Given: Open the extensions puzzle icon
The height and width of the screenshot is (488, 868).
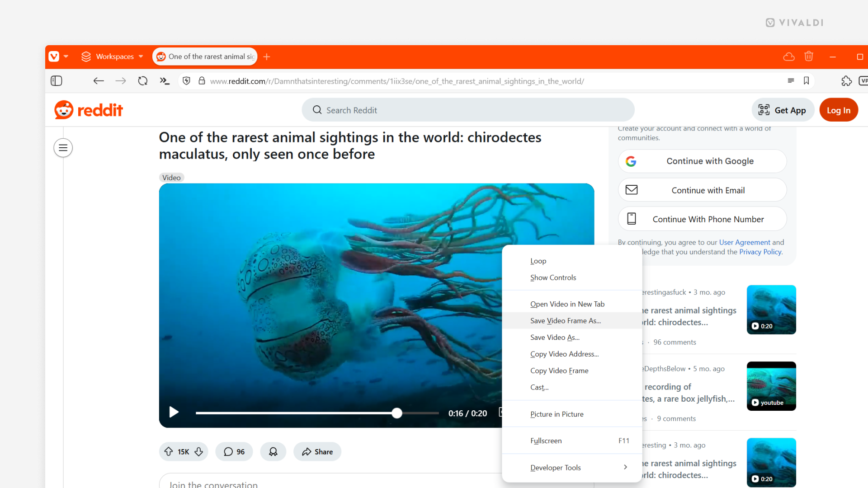Looking at the screenshot, I should (x=846, y=81).
